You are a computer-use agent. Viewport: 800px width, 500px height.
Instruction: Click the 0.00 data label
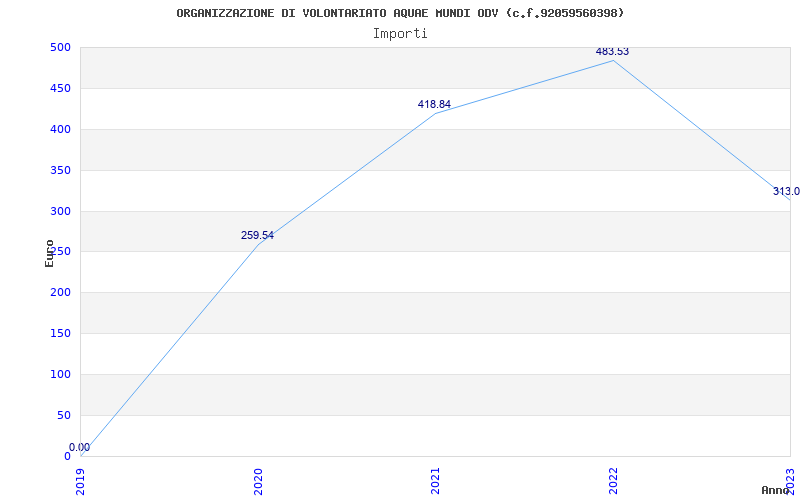[80, 447]
